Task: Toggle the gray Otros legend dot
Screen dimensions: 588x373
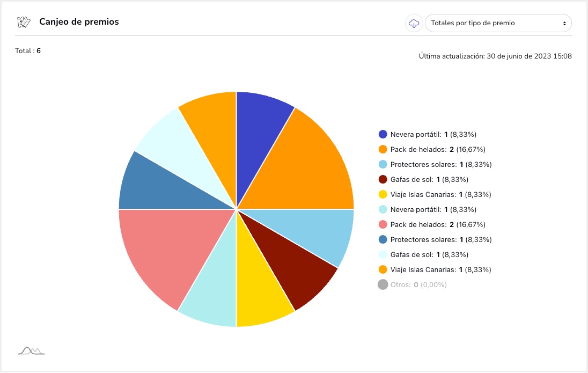Action: pyautogui.click(x=383, y=284)
